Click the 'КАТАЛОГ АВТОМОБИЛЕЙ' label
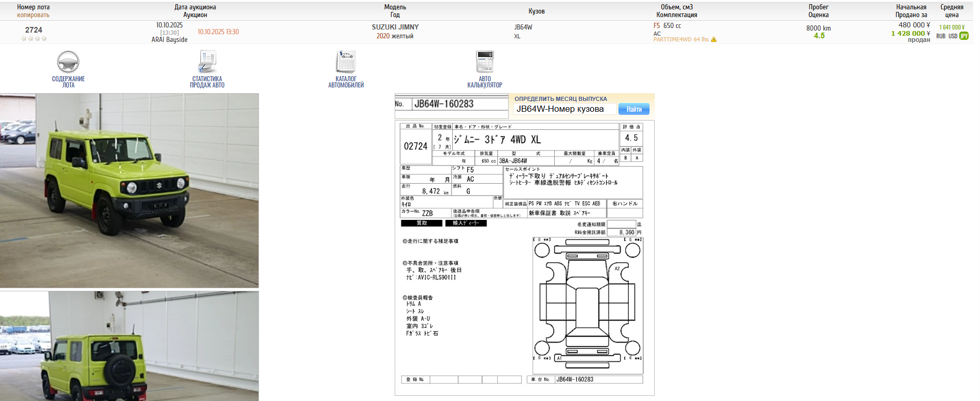The height and width of the screenshot is (401, 980). pyautogui.click(x=346, y=82)
